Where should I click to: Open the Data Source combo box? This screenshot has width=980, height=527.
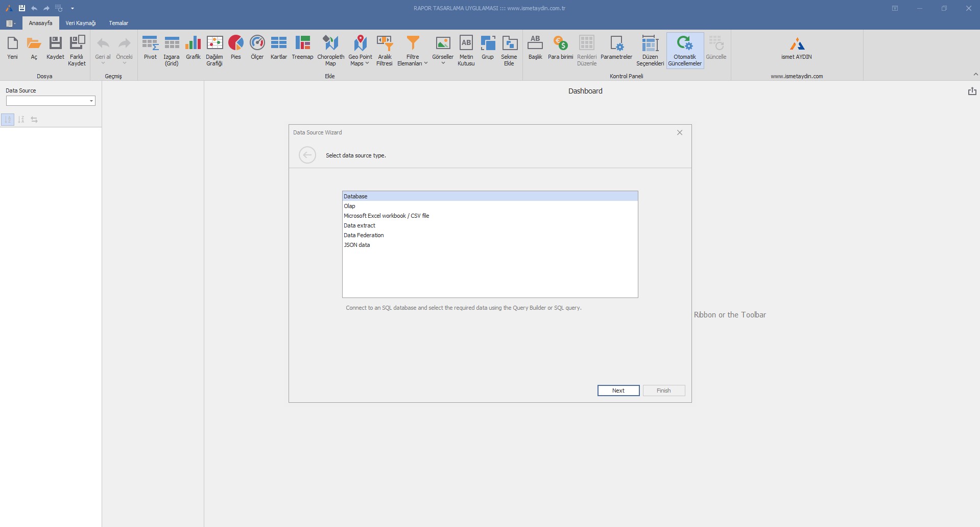coord(91,101)
